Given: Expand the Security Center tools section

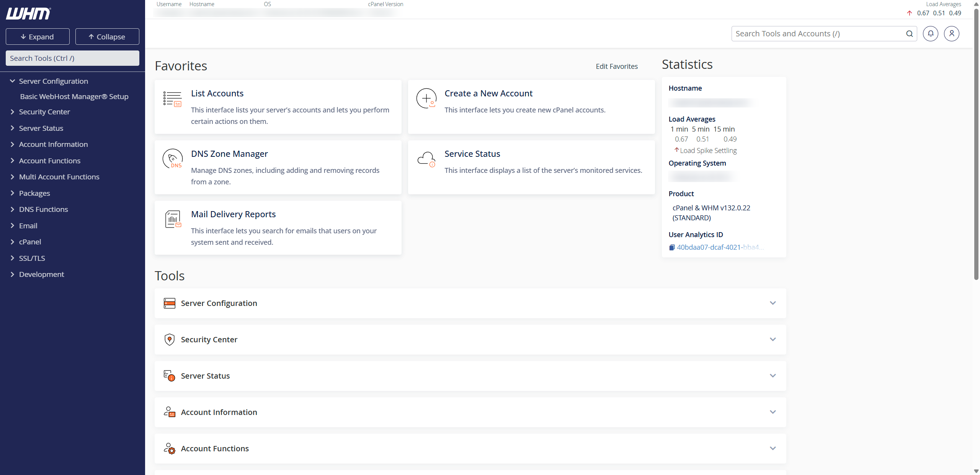Looking at the screenshot, I should pyautogui.click(x=773, y=340).
